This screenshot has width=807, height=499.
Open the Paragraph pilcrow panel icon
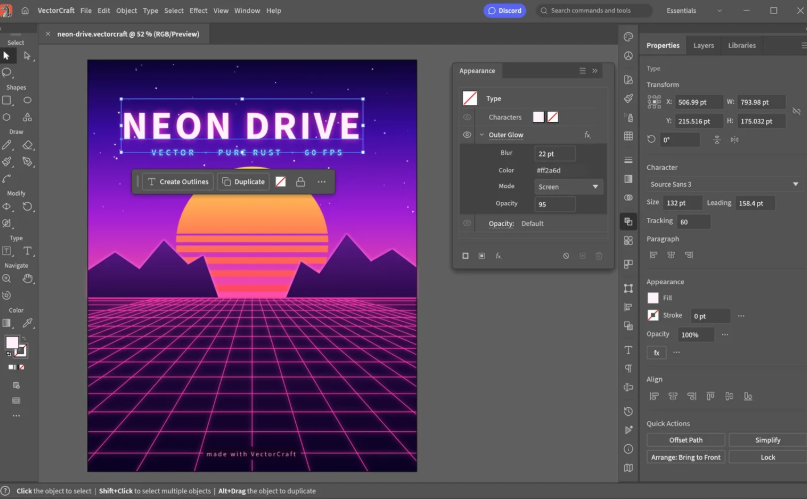628,368
